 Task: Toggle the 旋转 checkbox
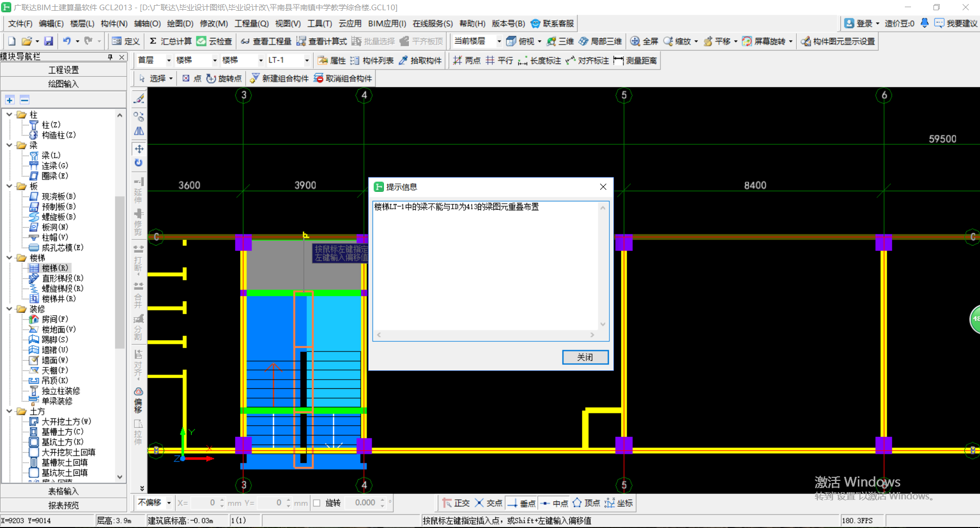click(x=317, y=503)
